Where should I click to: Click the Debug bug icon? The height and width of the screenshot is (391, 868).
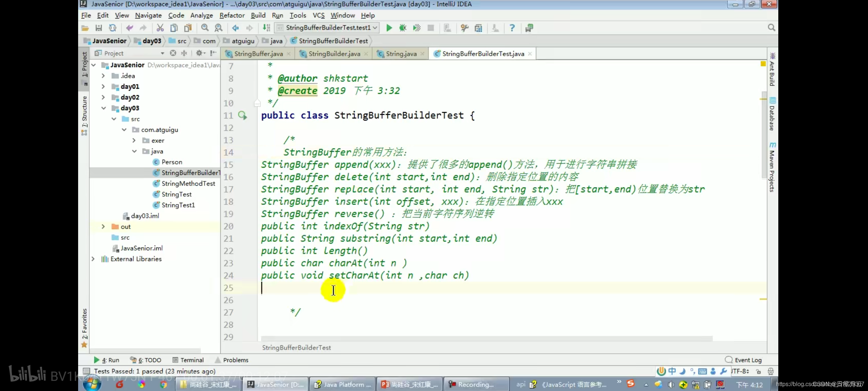(403, 28)
